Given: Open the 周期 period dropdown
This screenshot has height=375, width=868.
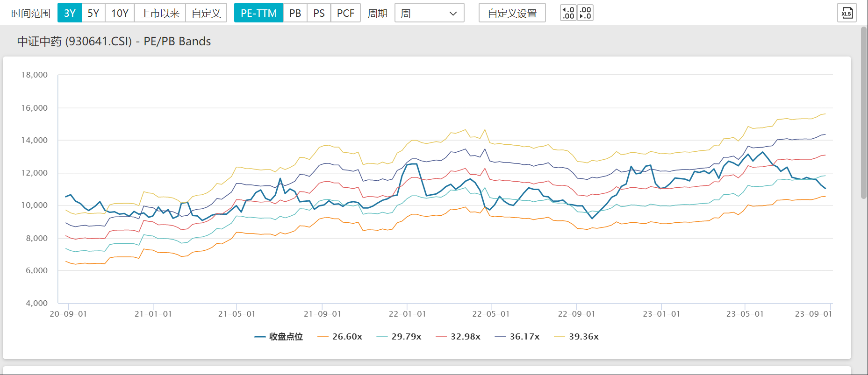Looking at the screenshot, I should (429, 13).
